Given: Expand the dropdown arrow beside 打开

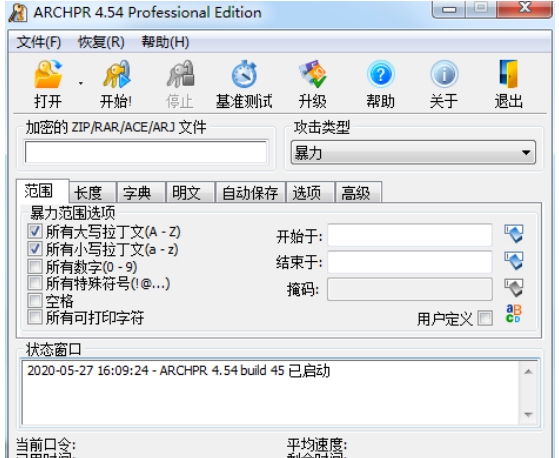Looking at the screenshot, I should (x=81, y=83).
